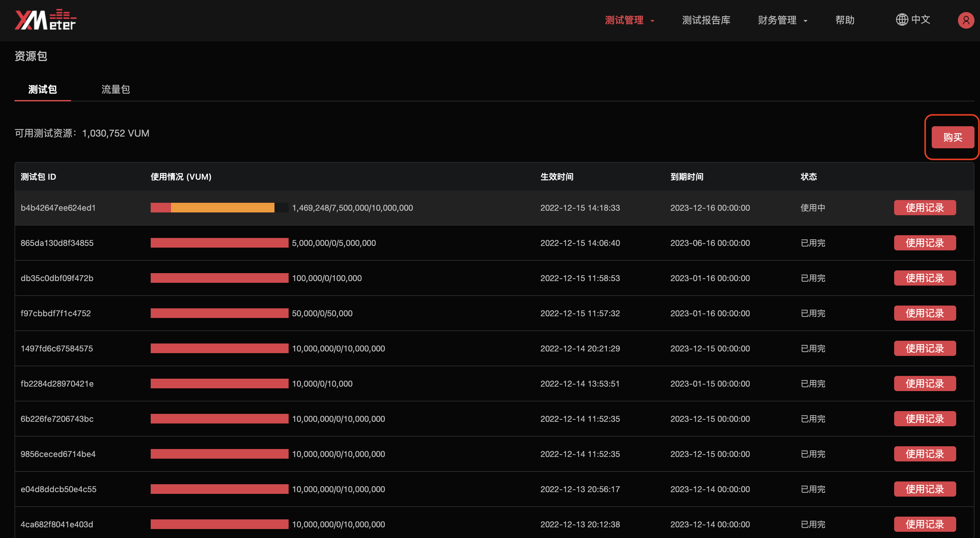This screenshot has width=980, height=538.
Task: Click the usage bar of 865da130d8f34855
Action: 219,243
